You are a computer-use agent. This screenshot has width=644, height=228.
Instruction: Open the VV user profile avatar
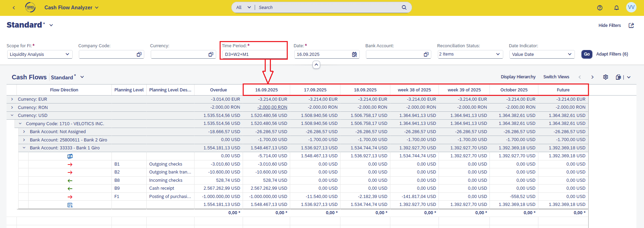(631, 7)
